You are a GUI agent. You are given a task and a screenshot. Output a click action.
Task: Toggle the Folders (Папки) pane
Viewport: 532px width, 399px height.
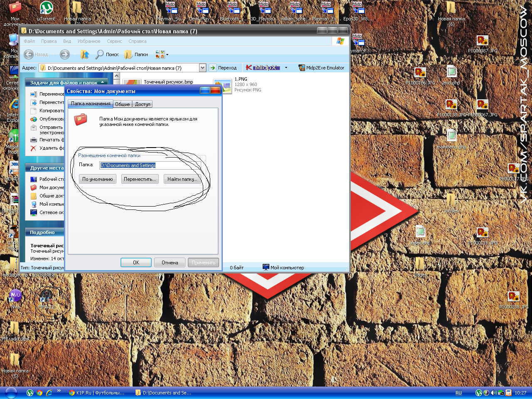point(136,54)
